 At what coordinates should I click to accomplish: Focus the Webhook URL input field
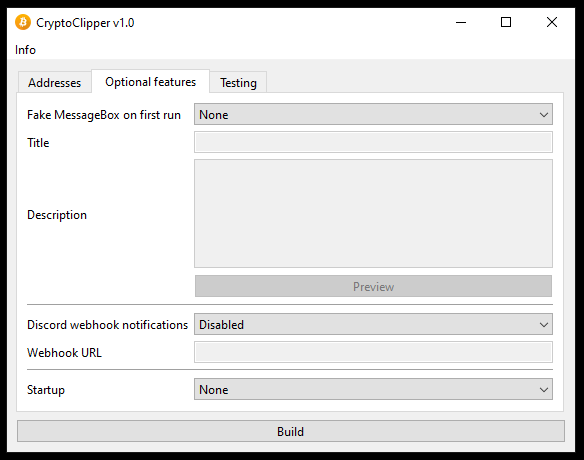(x=373, y=352)
